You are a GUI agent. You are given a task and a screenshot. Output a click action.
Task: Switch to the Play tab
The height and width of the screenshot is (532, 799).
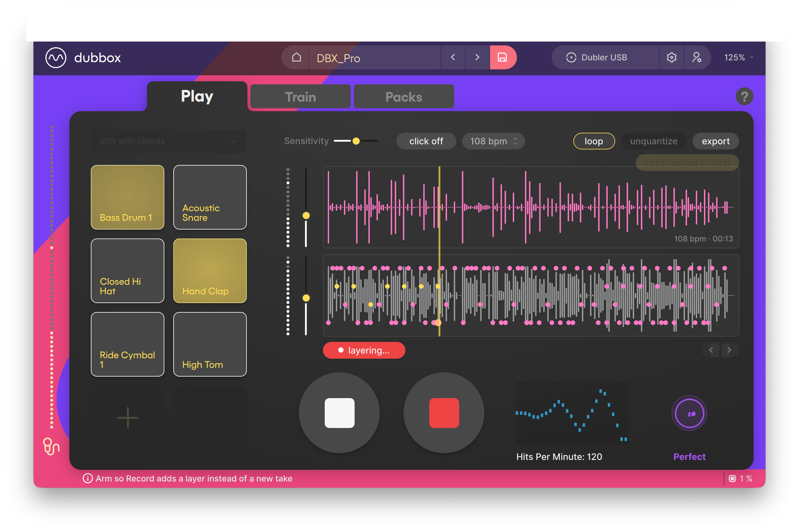(197, 96)
